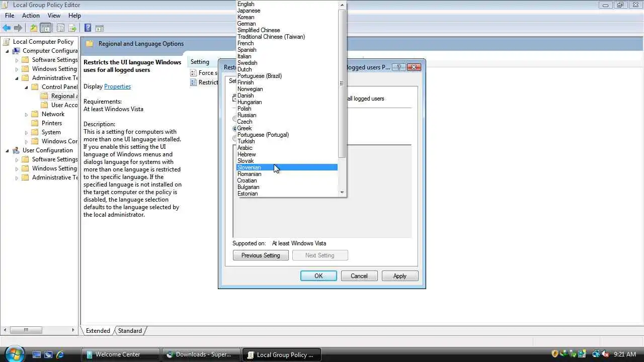Click the Computer Configuration computer icon

click(x=16, y=51)
